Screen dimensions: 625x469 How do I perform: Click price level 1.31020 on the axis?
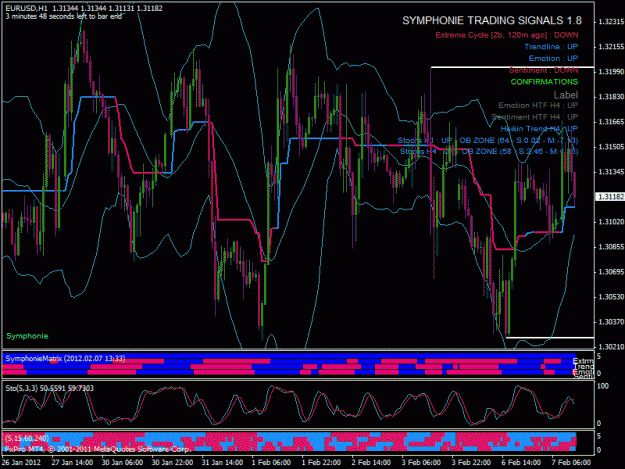click(x=611, y=222)
